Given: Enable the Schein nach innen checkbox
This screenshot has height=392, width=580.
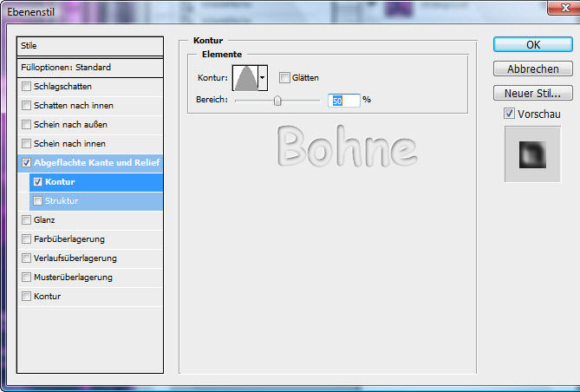Looking at the screenshot, I should pyautogui.click(x=26, y=144).
